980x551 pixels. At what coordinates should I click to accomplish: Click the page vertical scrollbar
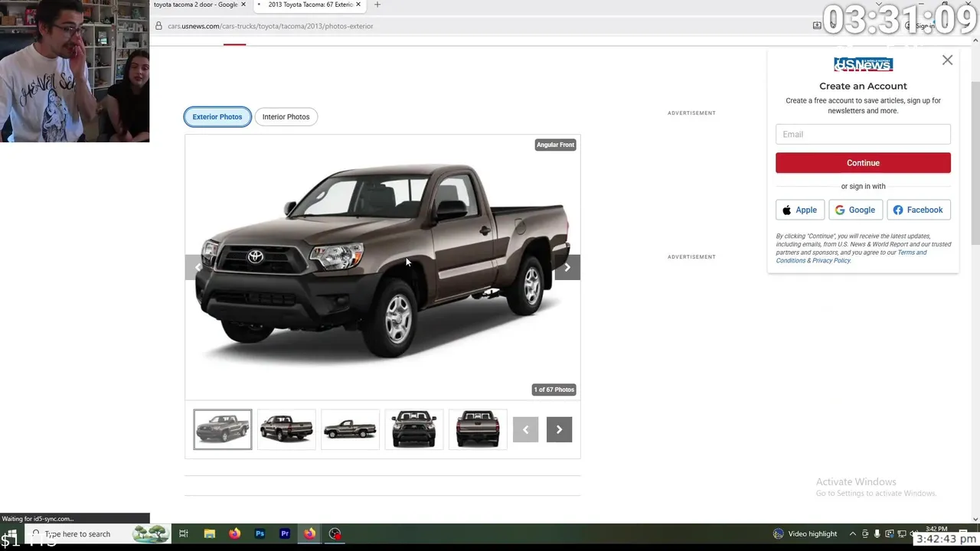[x=975, y=163]
